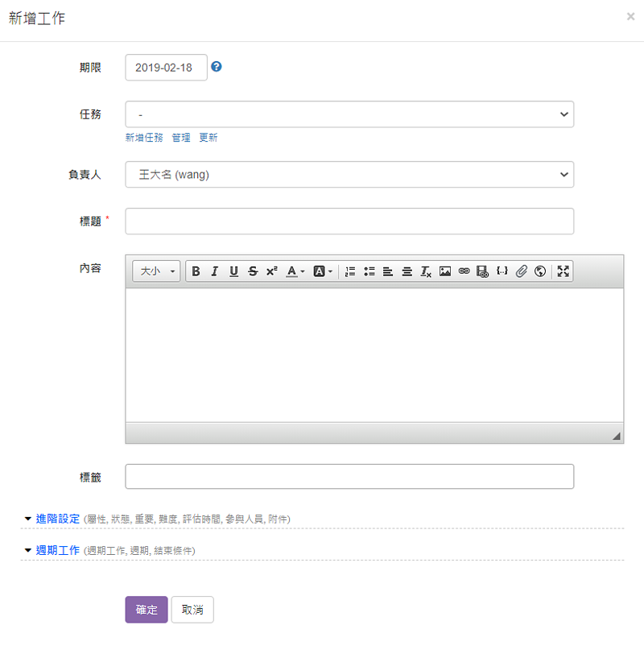
Task: Focus the 標題 input field
Action: 349,221
